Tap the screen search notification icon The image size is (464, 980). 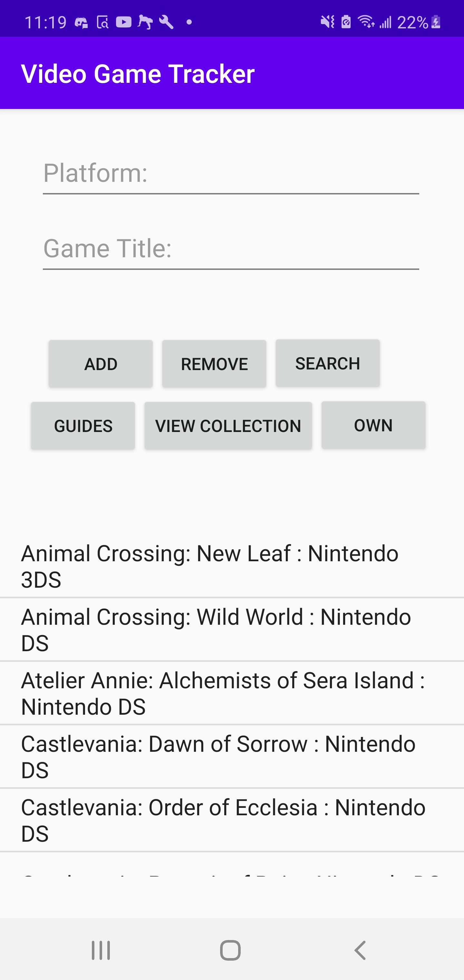pos(102,22)
